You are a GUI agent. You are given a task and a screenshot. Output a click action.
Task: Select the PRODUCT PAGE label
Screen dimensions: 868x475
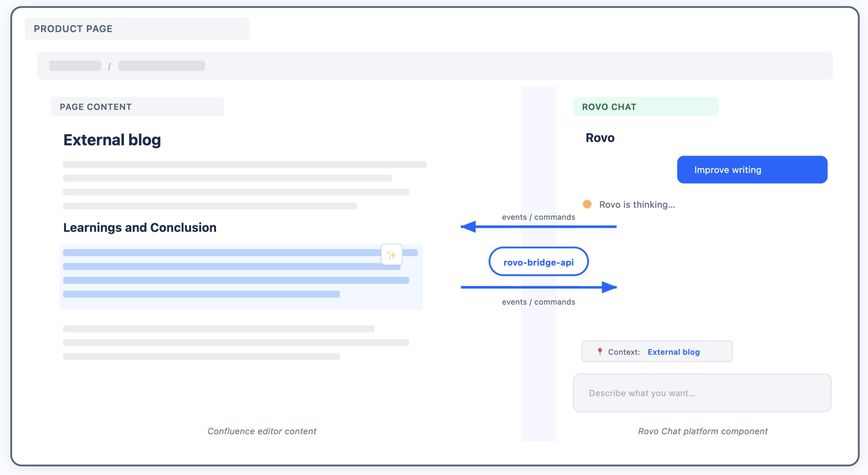point(73,29)
